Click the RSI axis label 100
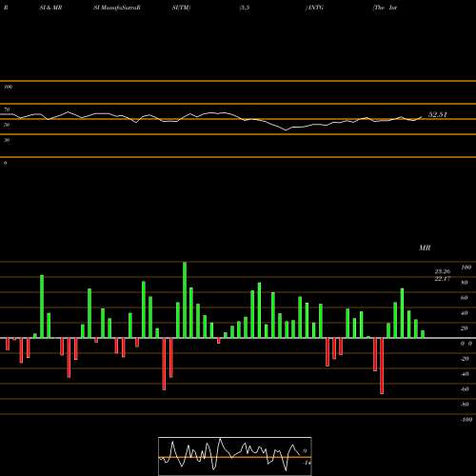The width and height of the screenshot is (476, 476). 9,87
